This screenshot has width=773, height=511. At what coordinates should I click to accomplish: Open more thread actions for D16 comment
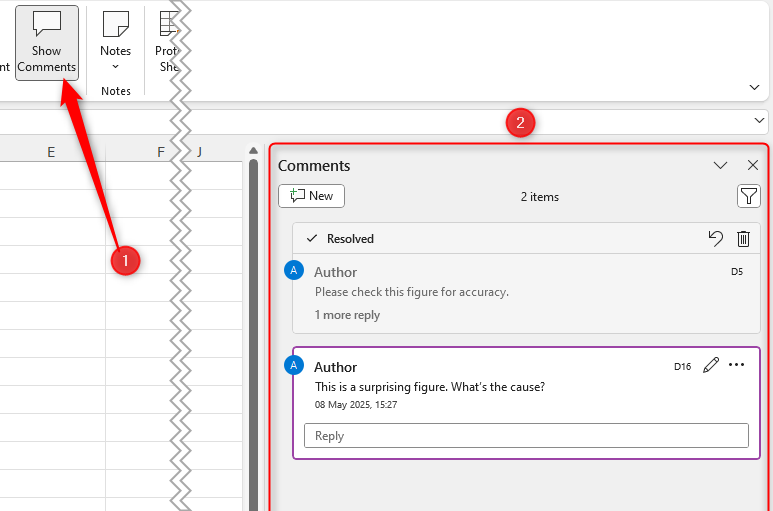737,365
